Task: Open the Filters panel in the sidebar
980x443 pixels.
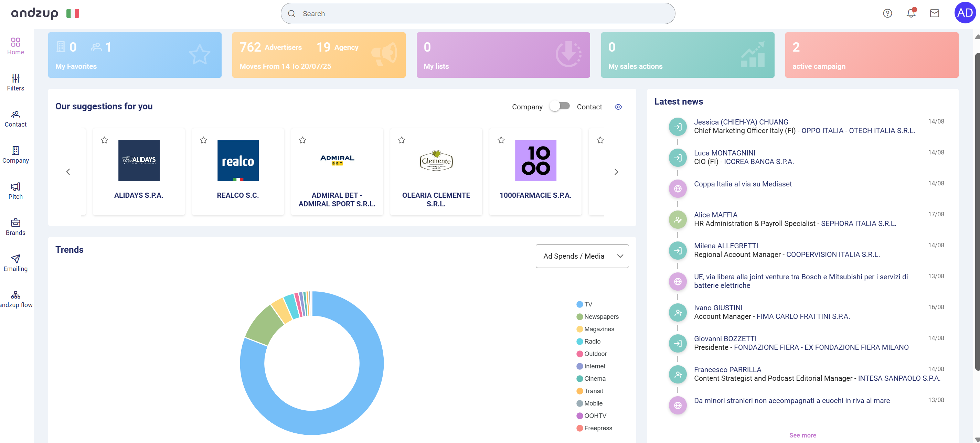Action: click(x=15, y=83)
